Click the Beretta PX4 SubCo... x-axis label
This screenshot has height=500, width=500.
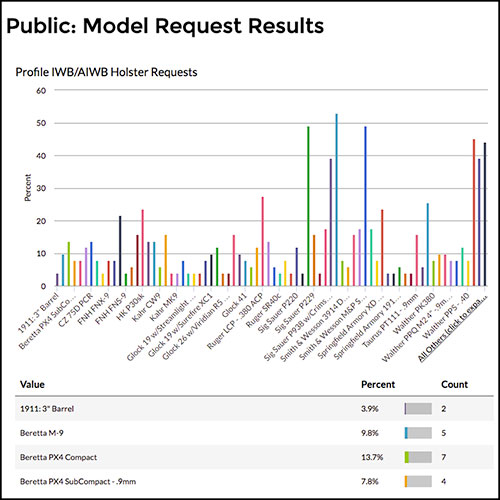click(x=47, y=321)
